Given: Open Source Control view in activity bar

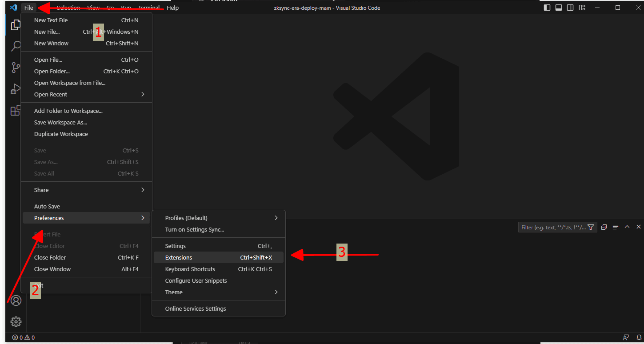Looking at the screenshot, I should (16, 68).
